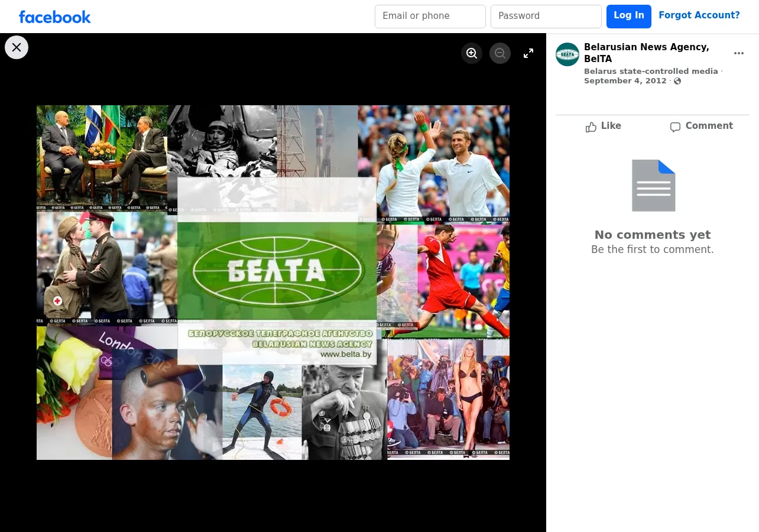This screenshot has height=532, width=759.
Task: Open the Belarusian News Agency, BelTA page link
Action: (x=647, y=53)
